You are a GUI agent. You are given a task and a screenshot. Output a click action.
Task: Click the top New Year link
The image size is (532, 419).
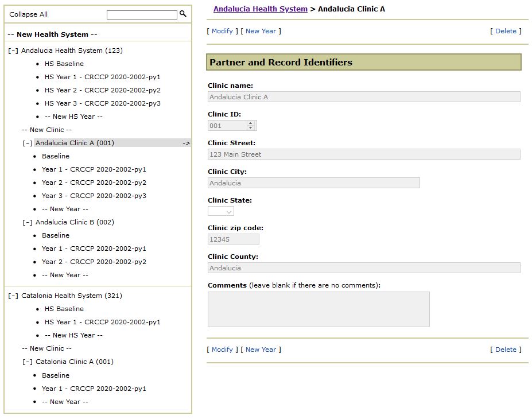pyautogui.click(x=261, y=31)
